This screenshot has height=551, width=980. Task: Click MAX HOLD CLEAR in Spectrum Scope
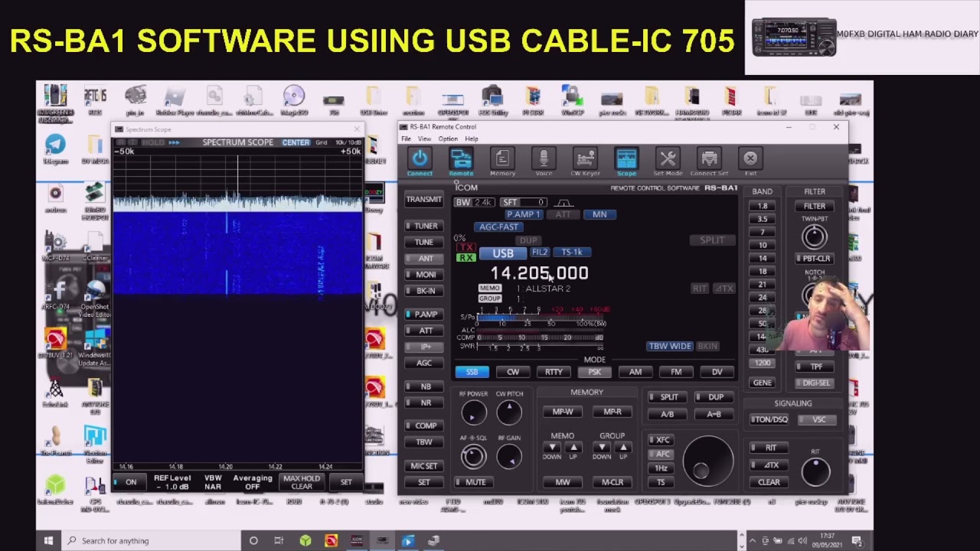point(302,482)
